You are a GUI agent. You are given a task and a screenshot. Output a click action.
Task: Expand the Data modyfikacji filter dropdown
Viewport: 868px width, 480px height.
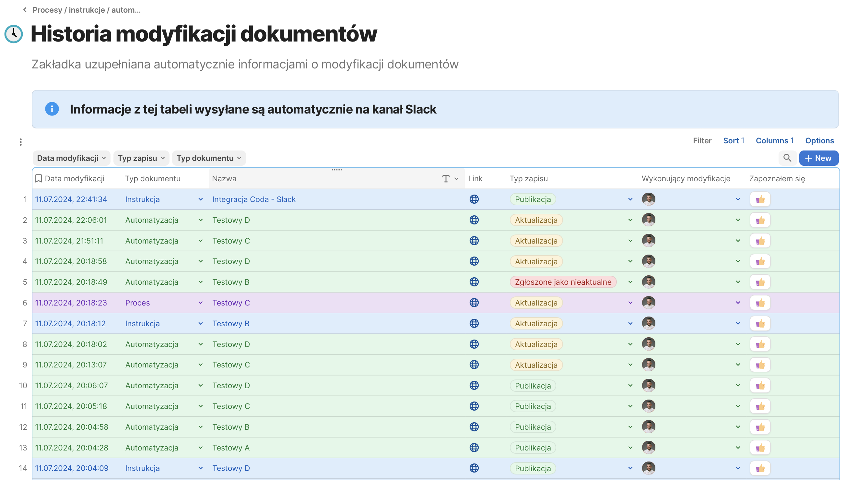71,158
